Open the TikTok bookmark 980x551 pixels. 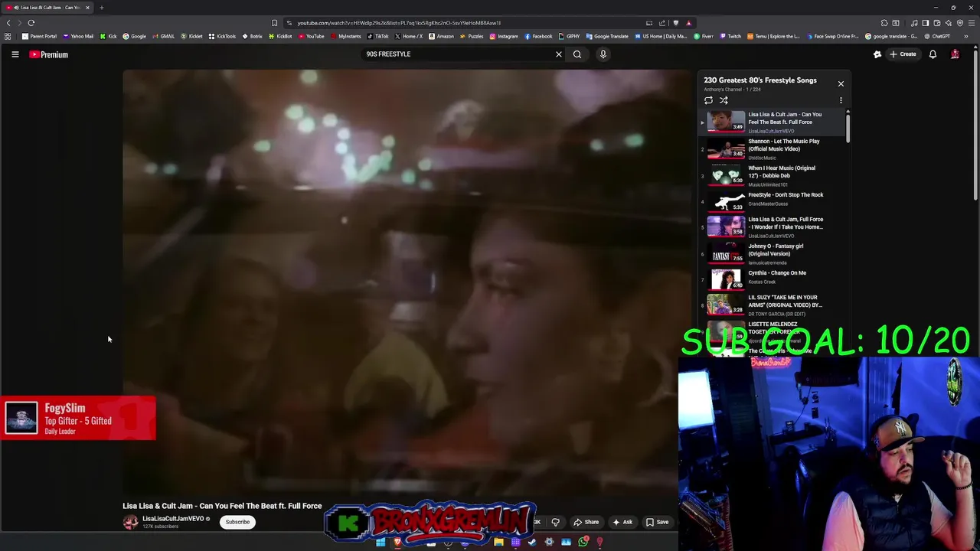[x=378, y=36]
